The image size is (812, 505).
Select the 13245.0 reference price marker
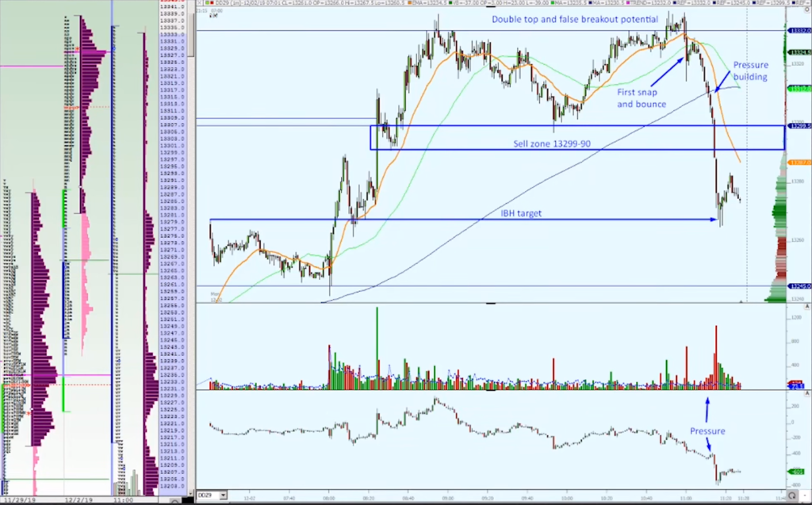point(799,286)
